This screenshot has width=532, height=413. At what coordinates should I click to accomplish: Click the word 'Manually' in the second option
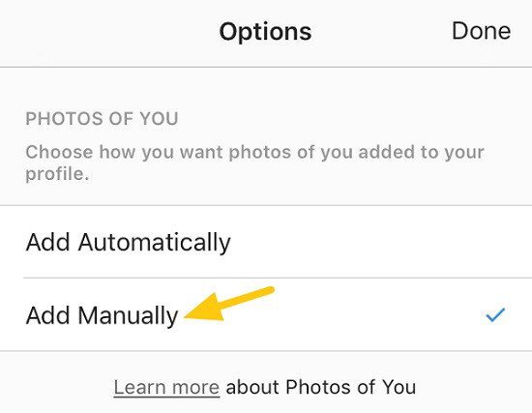coord(129,316)
